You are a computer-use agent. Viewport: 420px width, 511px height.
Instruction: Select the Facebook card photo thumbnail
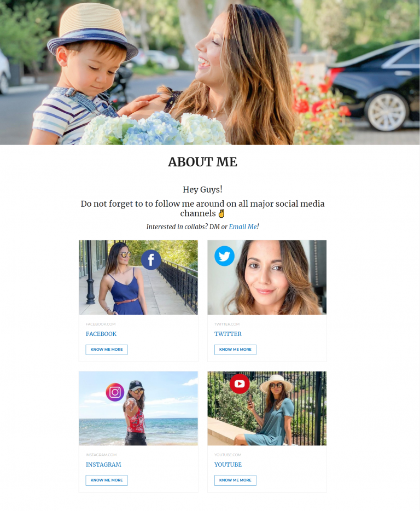coord(138,278)
